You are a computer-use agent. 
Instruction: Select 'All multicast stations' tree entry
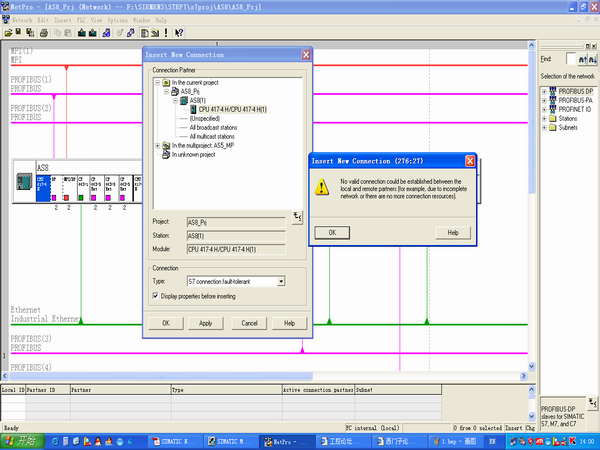click(x=212, y=137)
